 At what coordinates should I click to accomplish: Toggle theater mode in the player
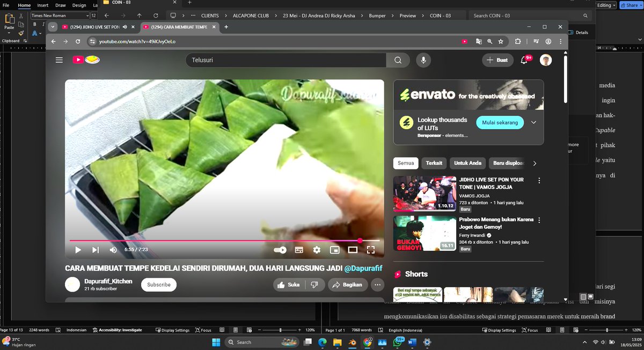[353, 250]
